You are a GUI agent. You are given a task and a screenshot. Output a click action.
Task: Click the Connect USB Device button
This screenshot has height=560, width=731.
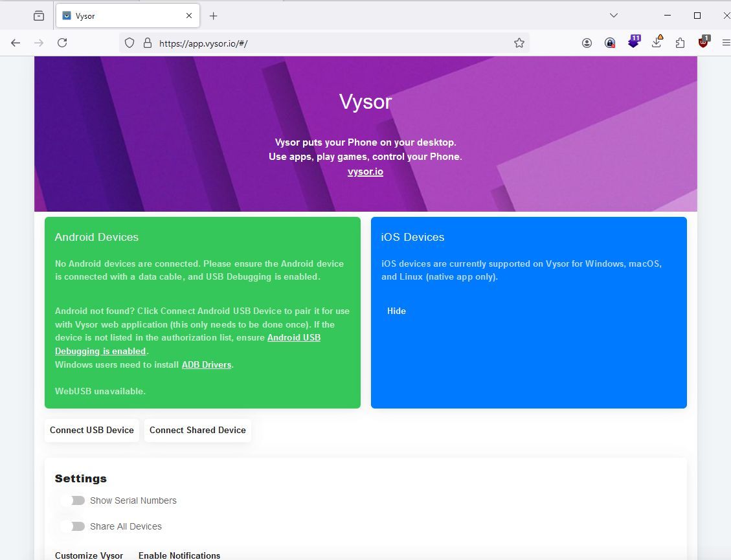[x=92, y=430]
